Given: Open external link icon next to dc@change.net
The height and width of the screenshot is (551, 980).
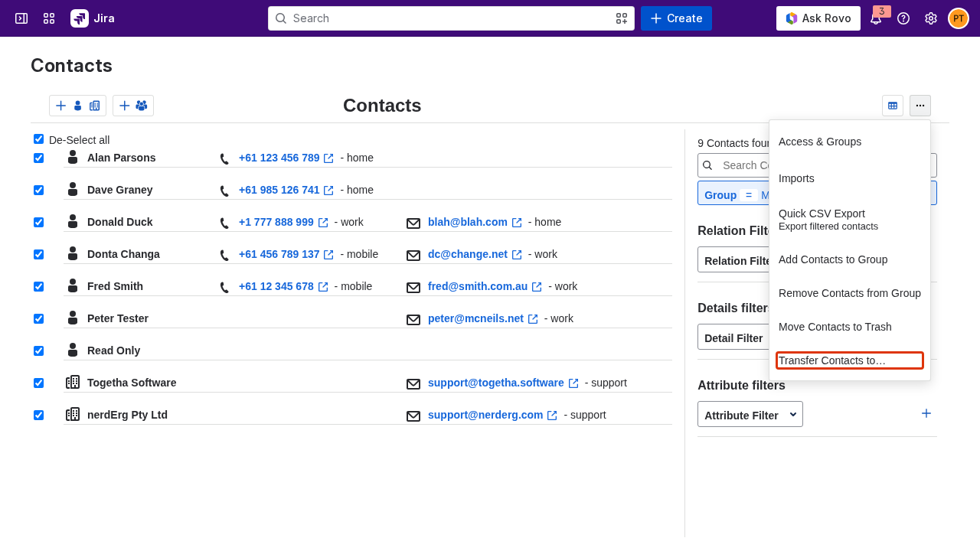Looking at the screenshot, I should point(517,255).
